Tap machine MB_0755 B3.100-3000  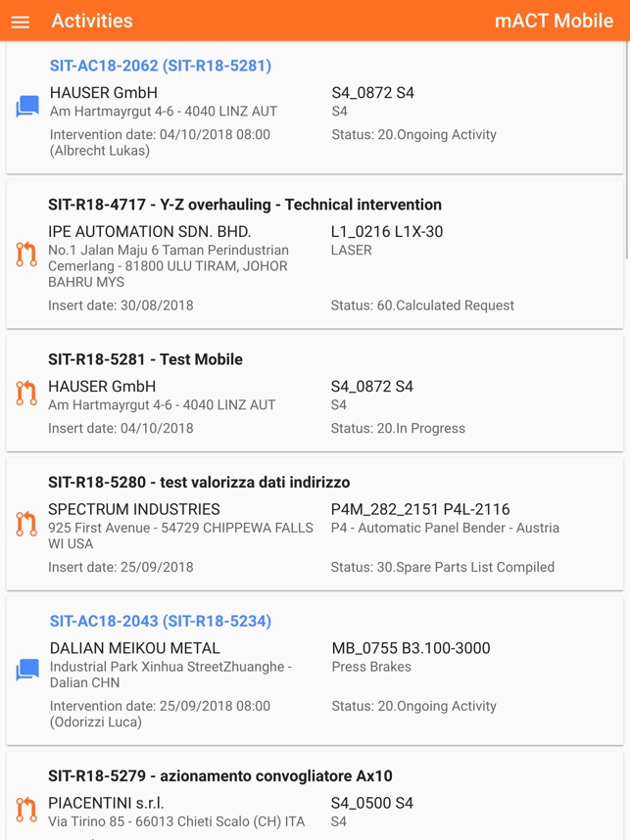(411, 648)
